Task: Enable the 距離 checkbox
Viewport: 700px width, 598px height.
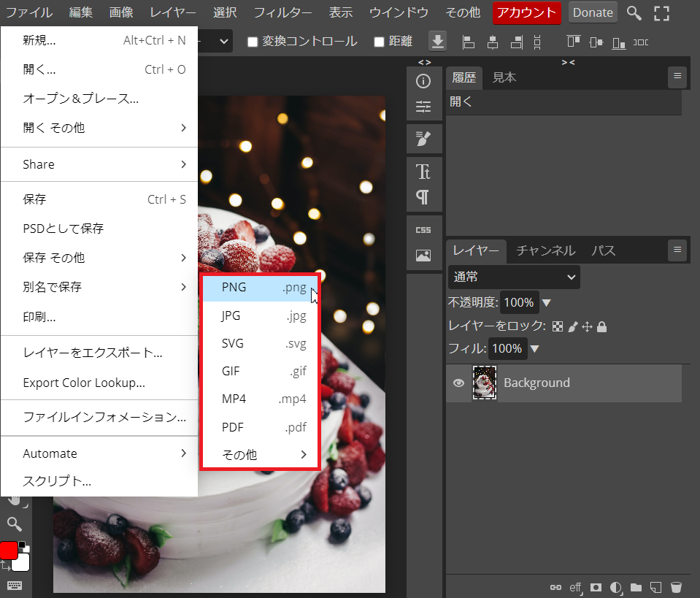Action: pyautogui.click(x=379, y=42)
